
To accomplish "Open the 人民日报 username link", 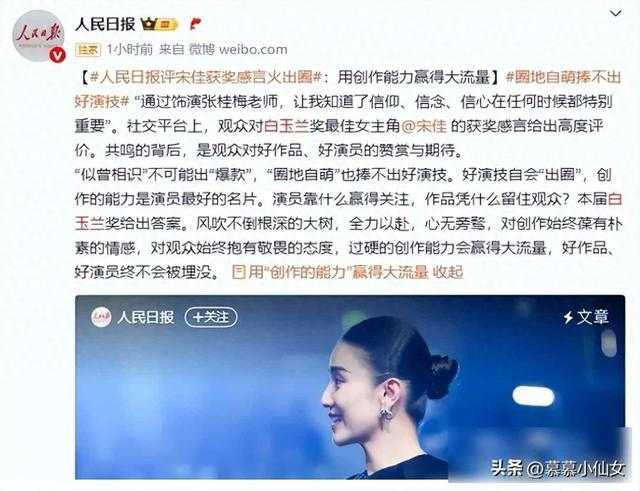I will (x=105, y=25).
